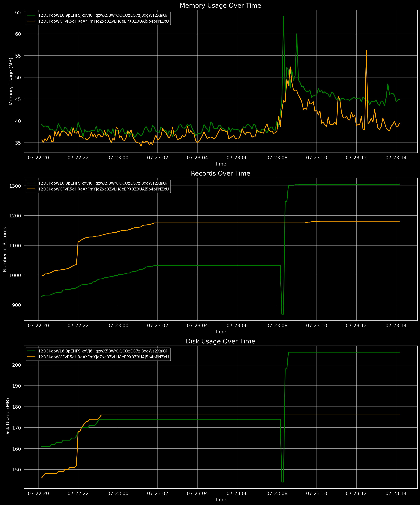Click the "Records Over Time" chart title
Screen dimensions: 420x505
220,173
